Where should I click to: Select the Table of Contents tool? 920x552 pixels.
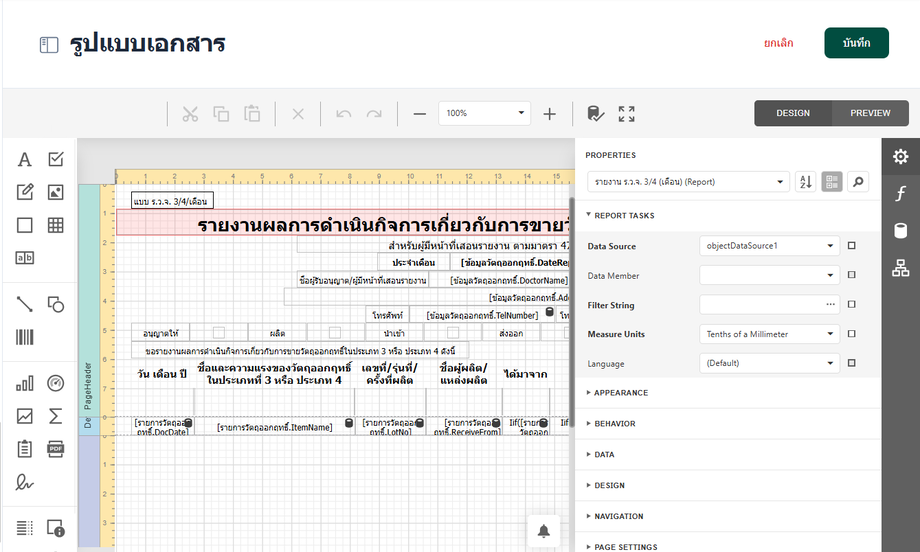25,528
